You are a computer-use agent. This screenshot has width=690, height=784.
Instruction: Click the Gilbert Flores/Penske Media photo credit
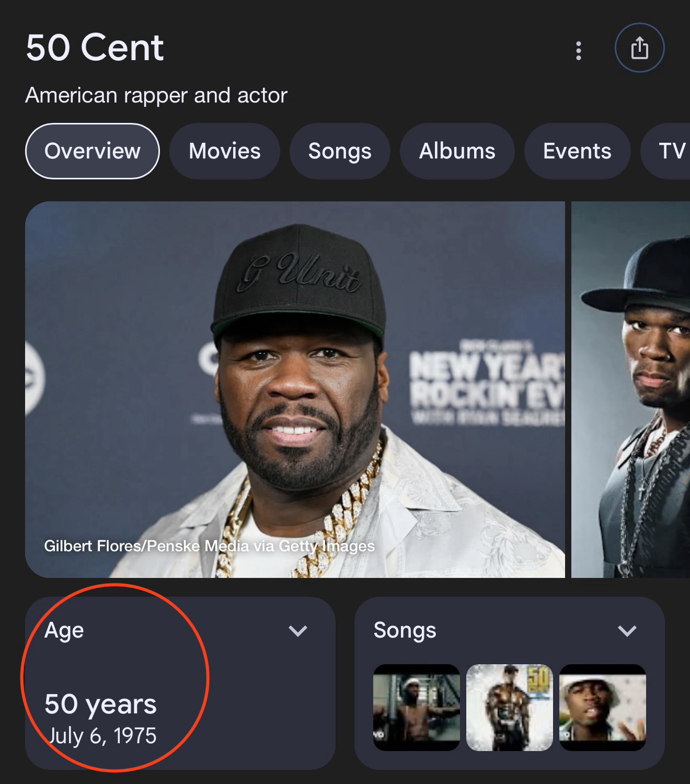point(209,546)
